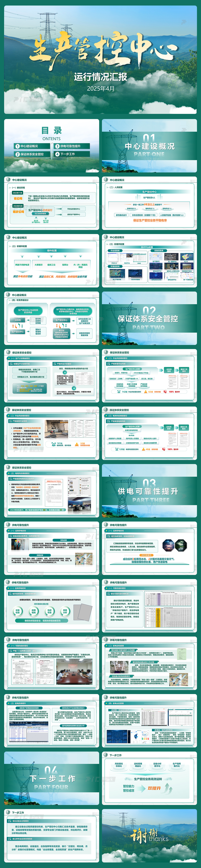Click the "2022年11月" date tag
This screenshot has width=201, height=868.
tap(18, 193)
